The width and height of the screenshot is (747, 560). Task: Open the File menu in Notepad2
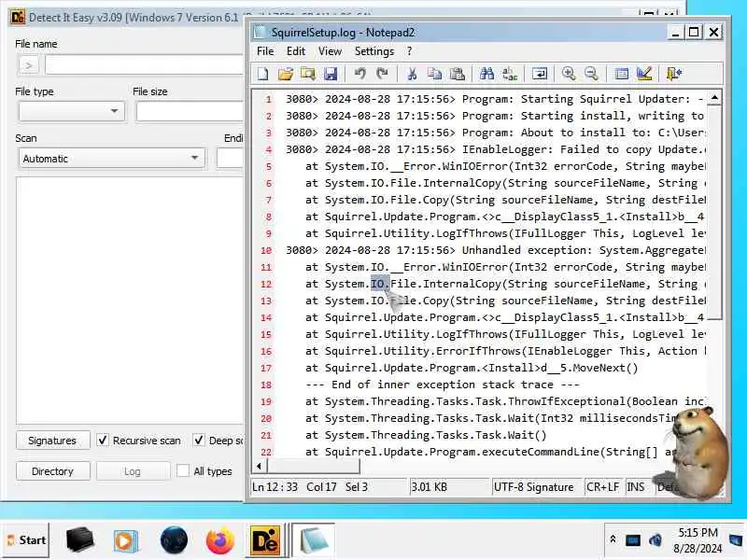265,51
